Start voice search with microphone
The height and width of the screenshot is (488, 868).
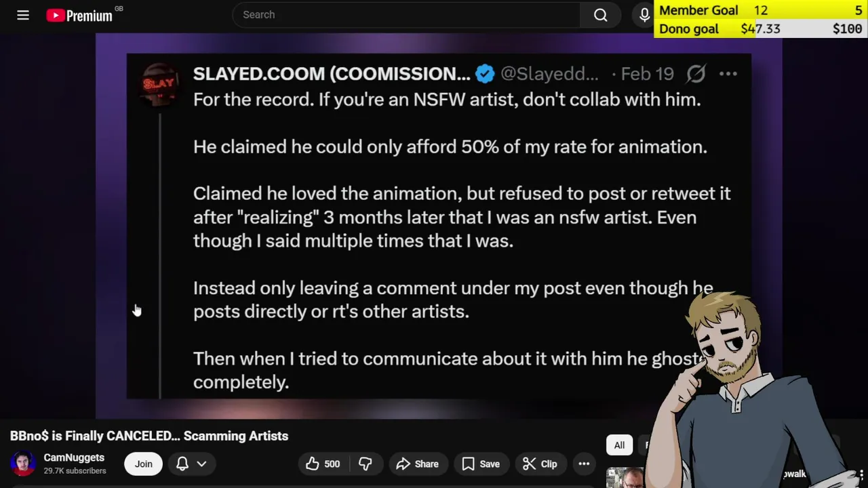coord(644,15)
